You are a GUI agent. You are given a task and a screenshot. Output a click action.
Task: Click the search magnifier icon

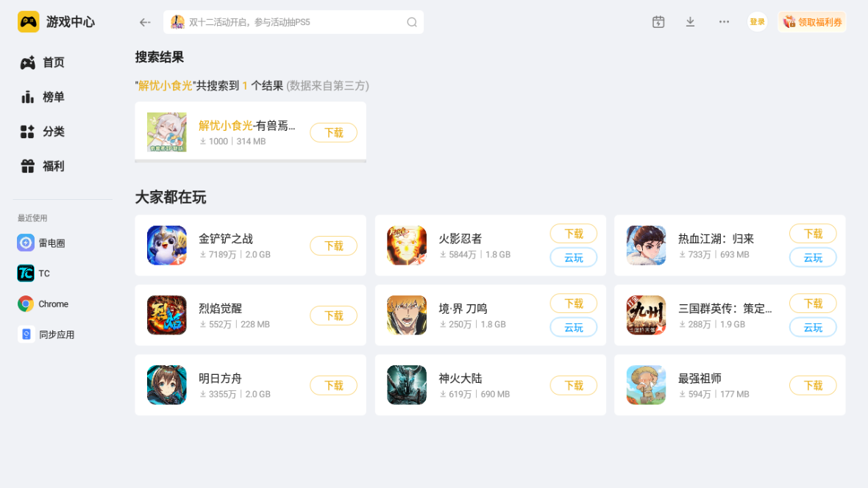(x=412, y=22)
